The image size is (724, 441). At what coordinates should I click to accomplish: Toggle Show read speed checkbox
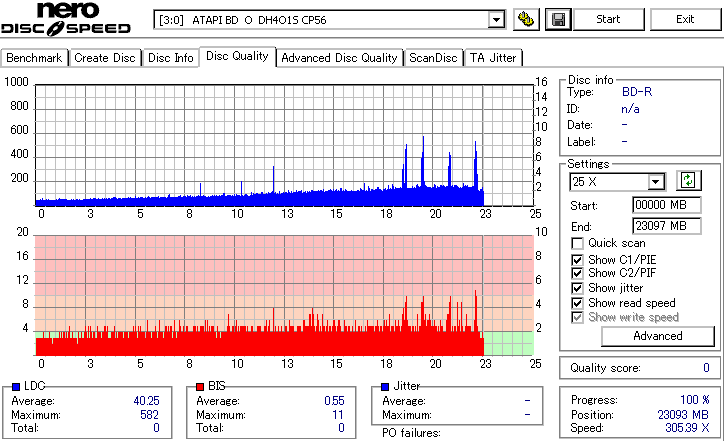tap(577, 303)
